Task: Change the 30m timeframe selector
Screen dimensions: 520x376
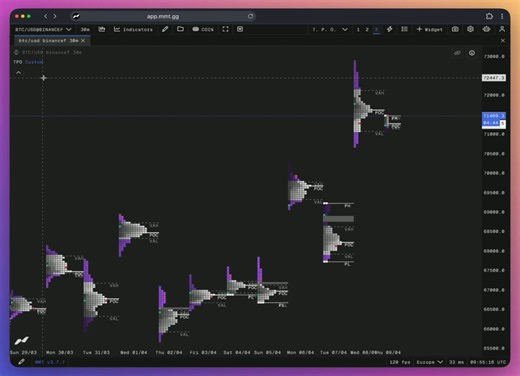Action: pyautogui.click(x=85, y=29)
